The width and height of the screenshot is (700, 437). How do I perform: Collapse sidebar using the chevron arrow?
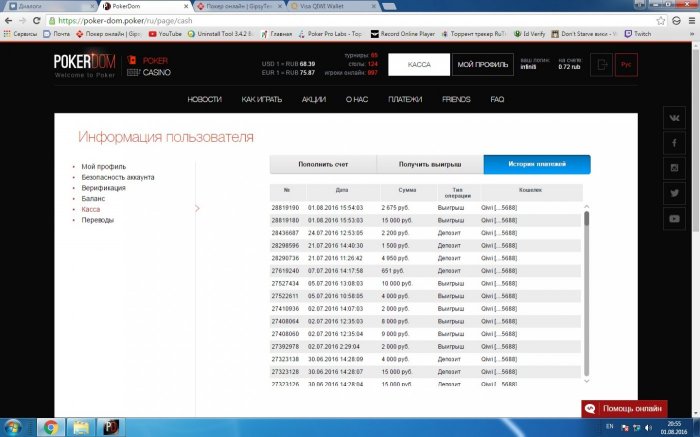tap(197, 209)
